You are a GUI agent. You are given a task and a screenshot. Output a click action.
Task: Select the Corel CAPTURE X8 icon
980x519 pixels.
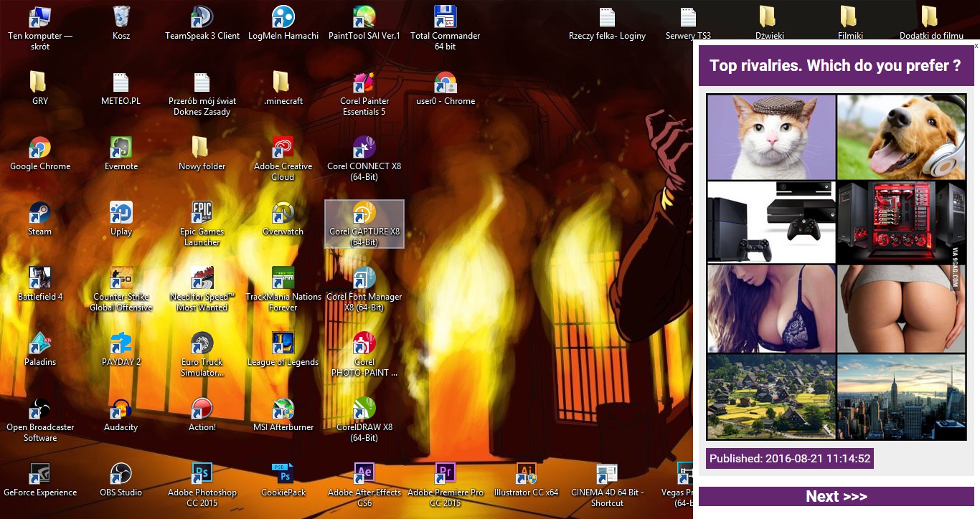click(x=364, y=214)
